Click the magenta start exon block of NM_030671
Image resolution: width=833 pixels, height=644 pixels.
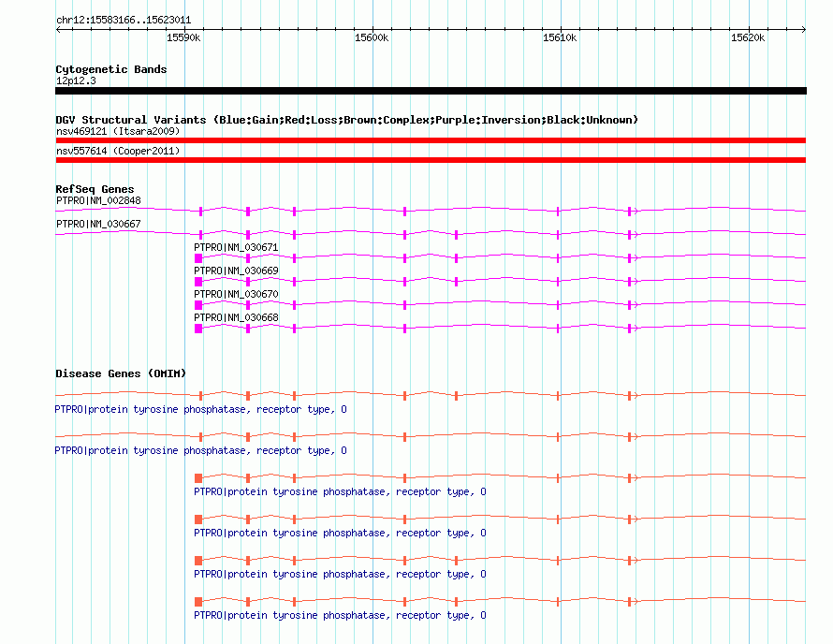(x=198, y=258)
